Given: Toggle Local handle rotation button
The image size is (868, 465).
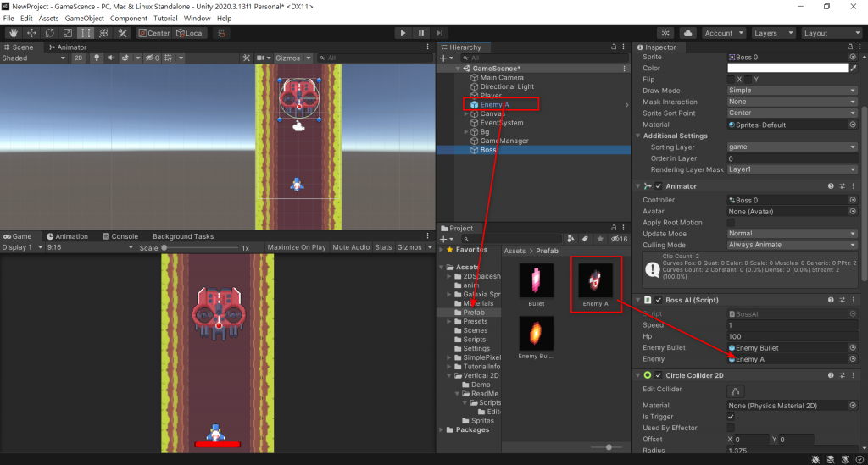Looking at the screenshot, I should click(191, 33).
